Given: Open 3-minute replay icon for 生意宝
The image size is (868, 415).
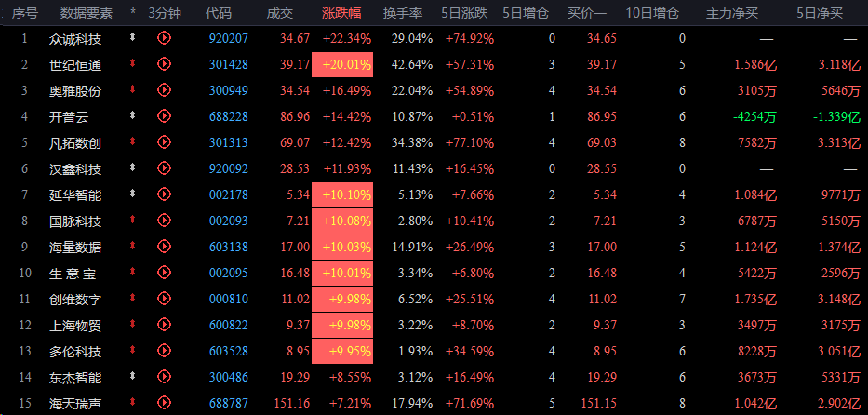Looking at the screenshot, I should coord(164,273).
